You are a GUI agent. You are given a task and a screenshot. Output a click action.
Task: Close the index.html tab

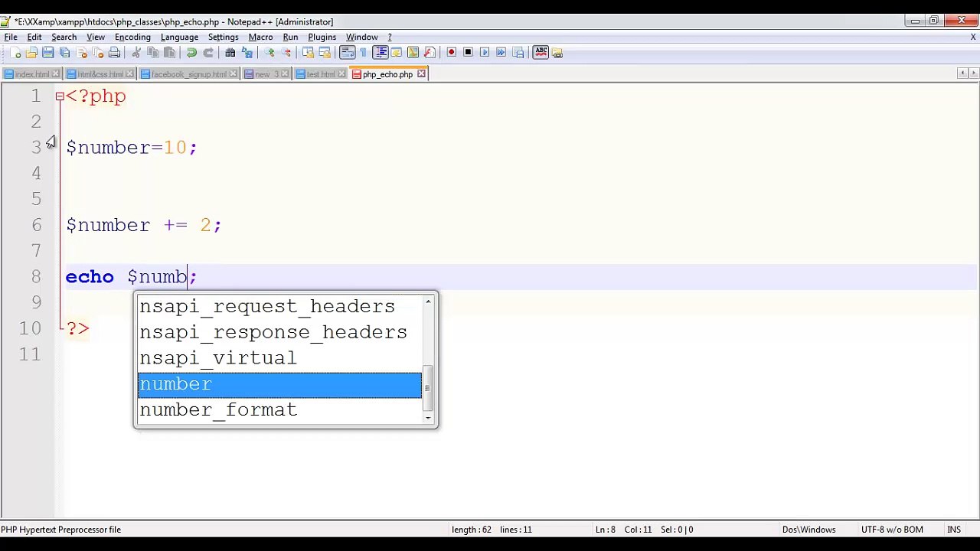54,74
